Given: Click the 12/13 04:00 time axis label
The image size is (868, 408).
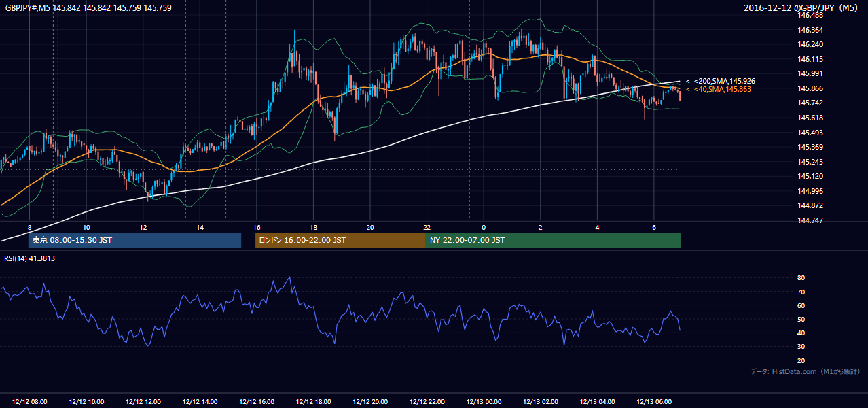Looking at the screenshot, I should click(598, 401).
